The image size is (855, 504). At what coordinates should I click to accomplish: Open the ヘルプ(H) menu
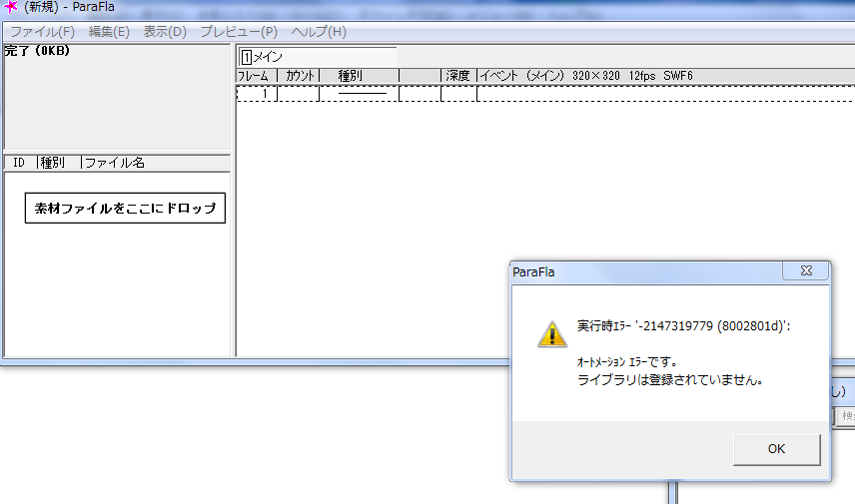point(319,32)
